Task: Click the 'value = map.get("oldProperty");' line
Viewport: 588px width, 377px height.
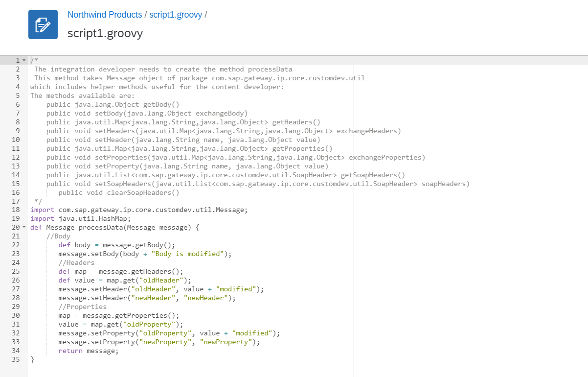Action: tap(120, 325)
